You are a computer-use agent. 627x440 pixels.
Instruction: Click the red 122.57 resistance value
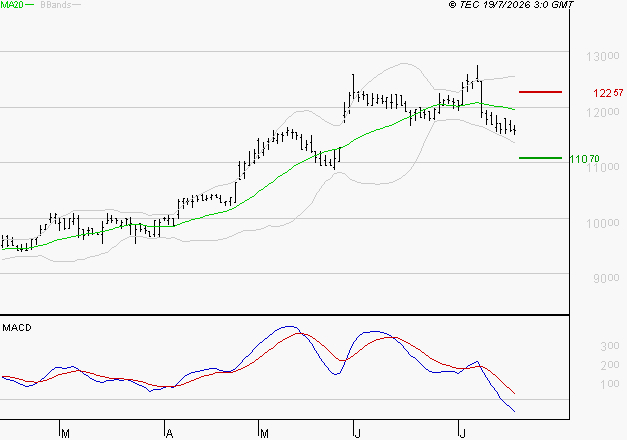[x=608, y=93]
